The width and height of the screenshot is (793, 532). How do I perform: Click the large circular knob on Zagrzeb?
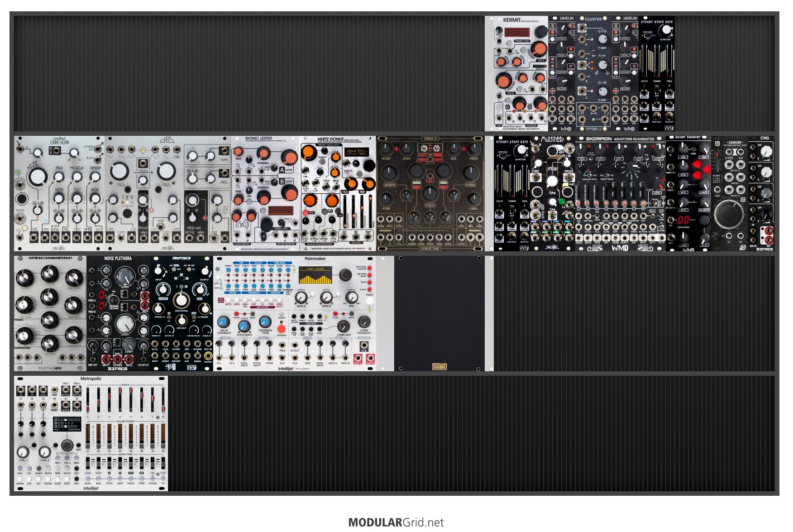tap(728, 214)
